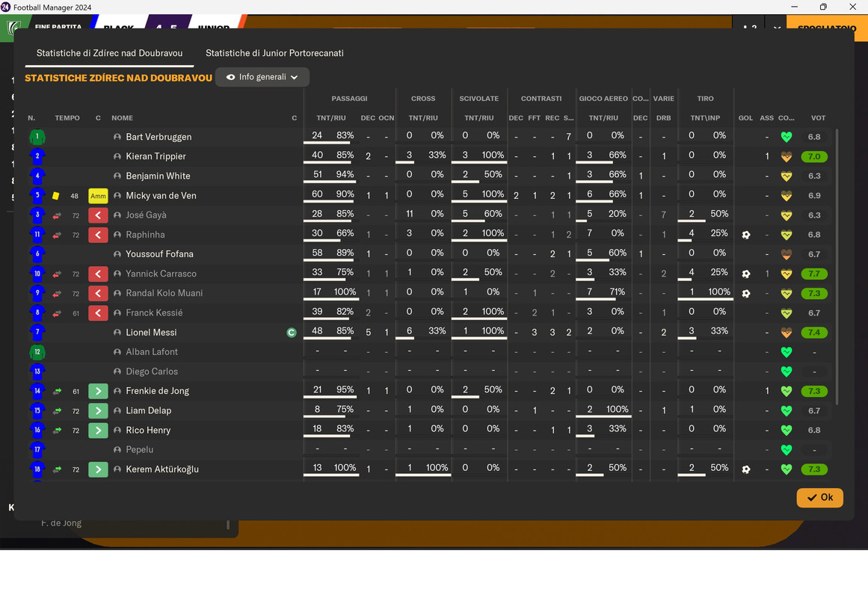Image resolution: width=868 pixels, height=598 pixels.
Task: Click Kerem Aktürkoğlu's green substituted-on badge
Action: pyautogui.click(x=98, y=469)
